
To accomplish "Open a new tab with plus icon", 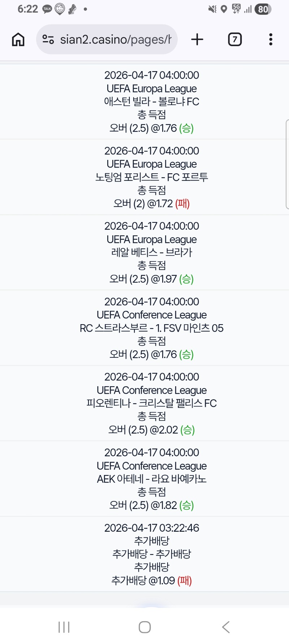I will click(197, 39).
